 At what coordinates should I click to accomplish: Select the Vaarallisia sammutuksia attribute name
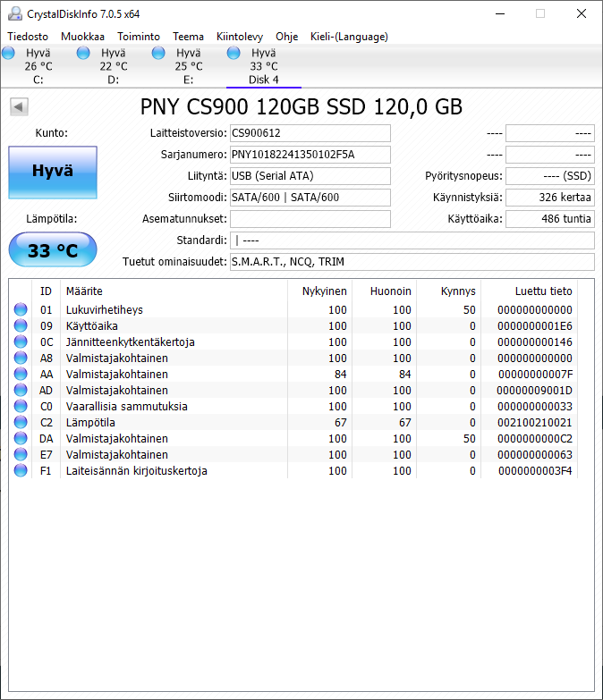coord(127,406)
